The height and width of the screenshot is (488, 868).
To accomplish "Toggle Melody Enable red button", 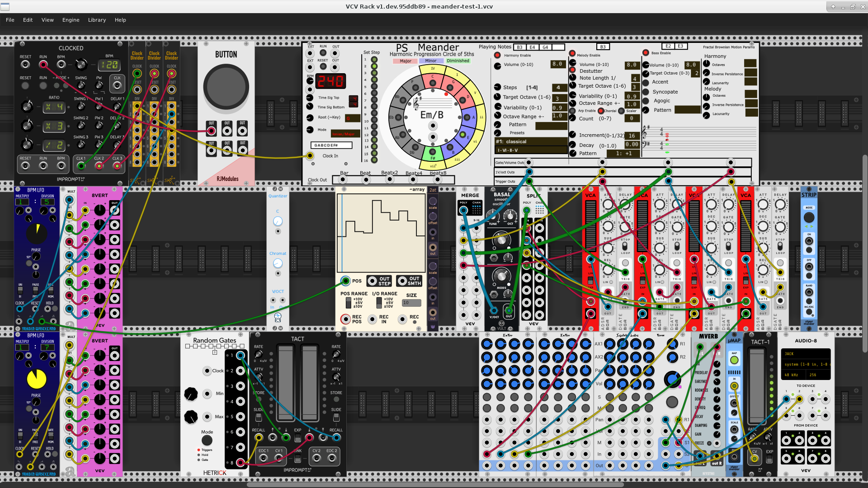I will 572,53.
